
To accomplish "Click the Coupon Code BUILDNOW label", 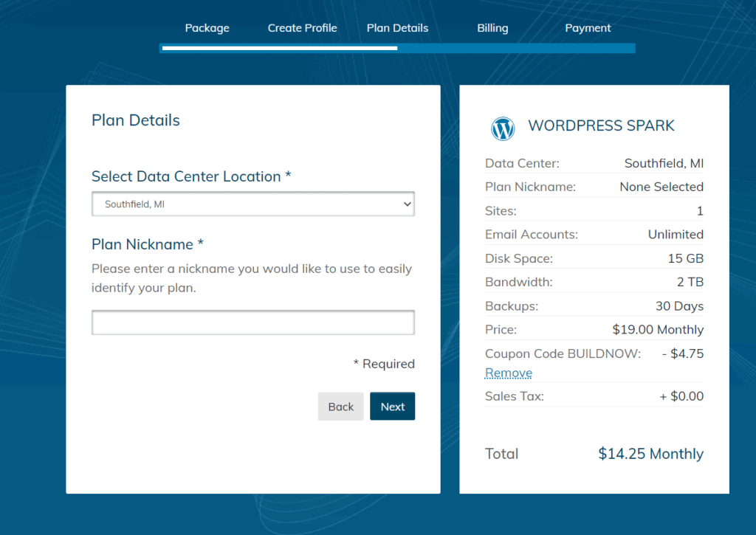I will point(563,353).
